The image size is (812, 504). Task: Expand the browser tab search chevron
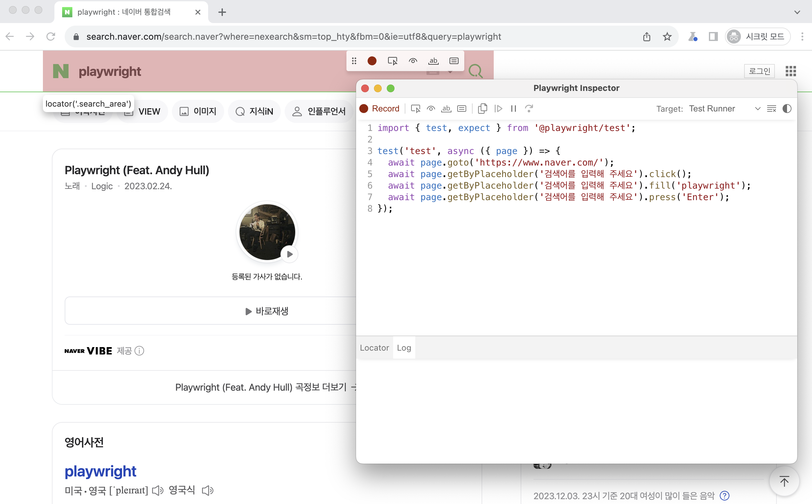(797, 12)
